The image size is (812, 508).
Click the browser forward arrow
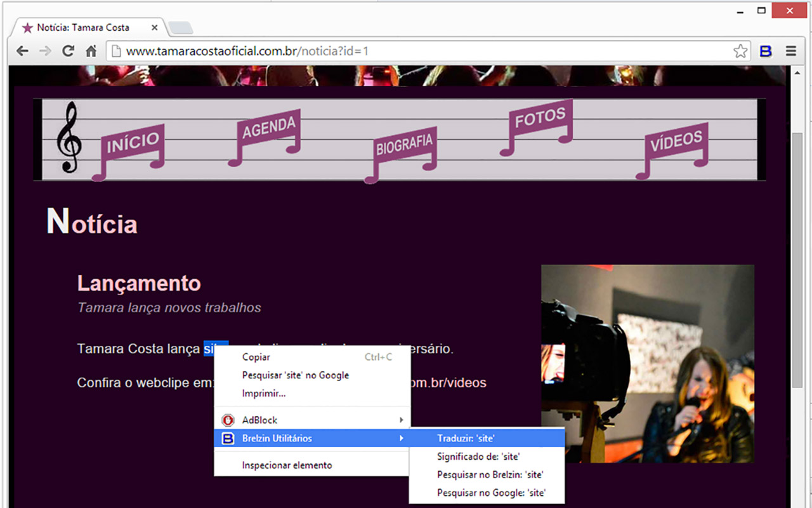[x=45, y=51]
